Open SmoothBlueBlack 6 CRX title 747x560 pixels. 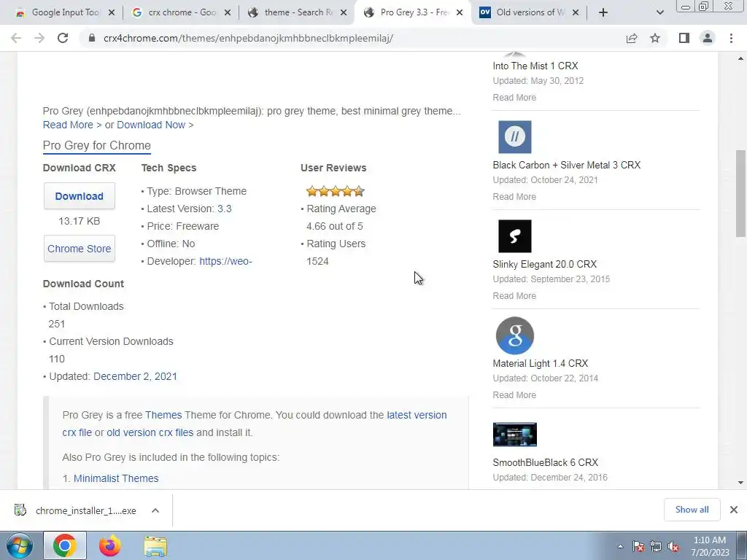(x=546, y=462)
